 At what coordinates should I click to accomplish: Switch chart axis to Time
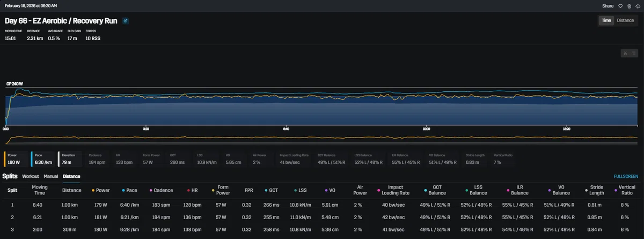click(606, 20)
